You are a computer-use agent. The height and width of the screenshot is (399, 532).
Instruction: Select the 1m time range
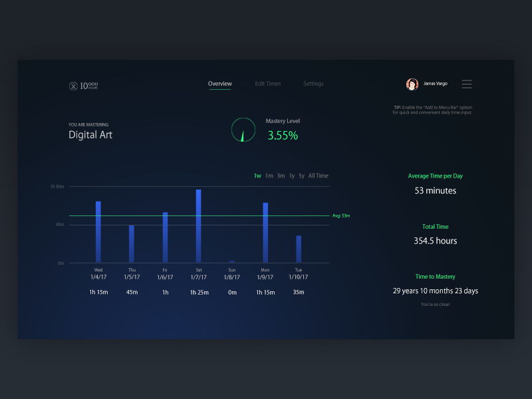(x=269, y=176)
